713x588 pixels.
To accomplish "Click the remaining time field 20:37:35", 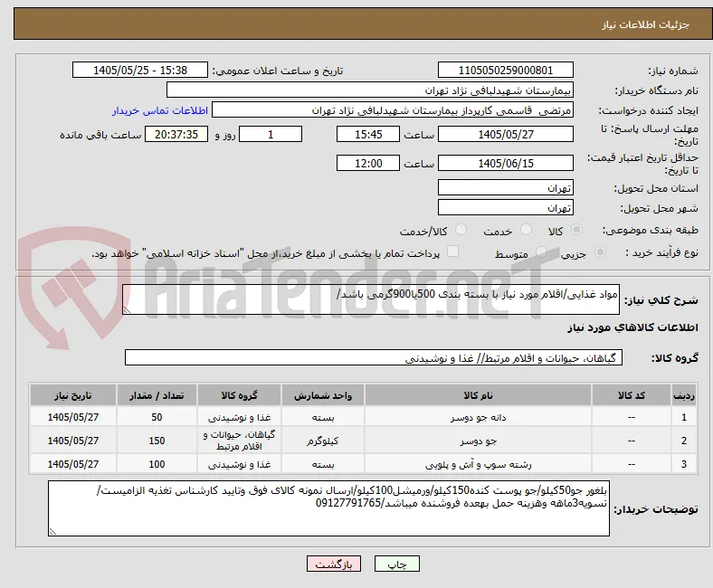I will (176, 134).
